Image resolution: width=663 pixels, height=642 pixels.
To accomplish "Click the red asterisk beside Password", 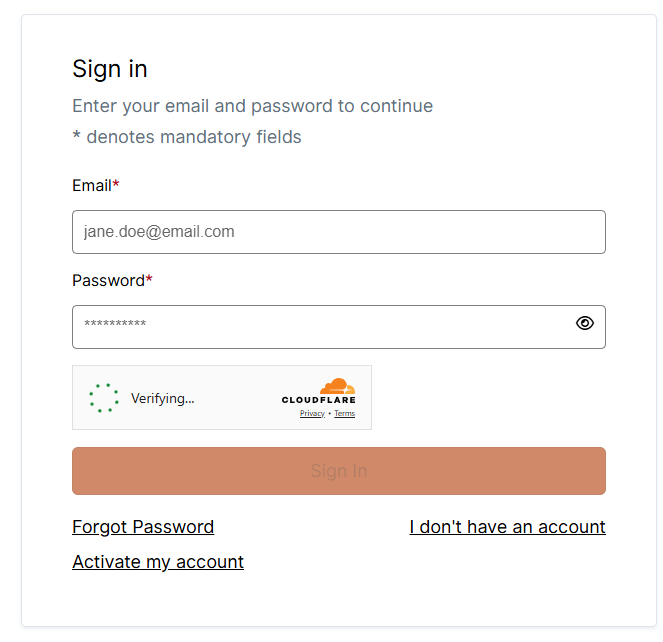I will coord(149,281).
